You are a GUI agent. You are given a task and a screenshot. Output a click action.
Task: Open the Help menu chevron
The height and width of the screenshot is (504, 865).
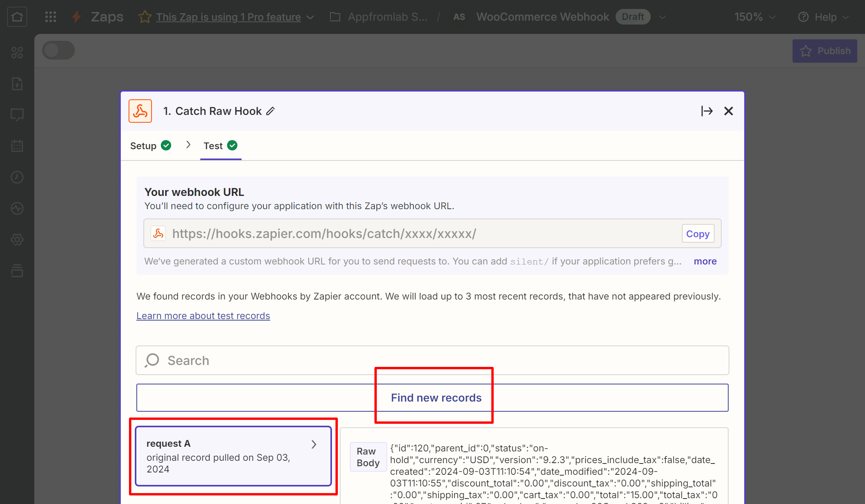pyautogui.click(x=846, y=17)
